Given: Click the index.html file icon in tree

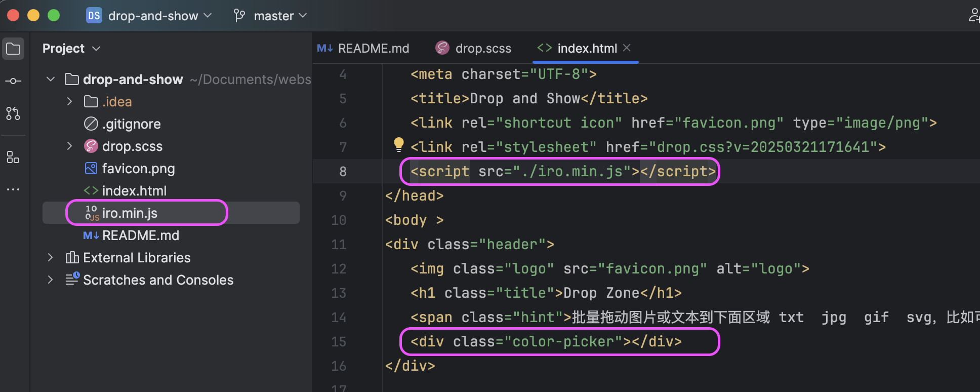Looking at the screenshot, I should click(91, 191).
